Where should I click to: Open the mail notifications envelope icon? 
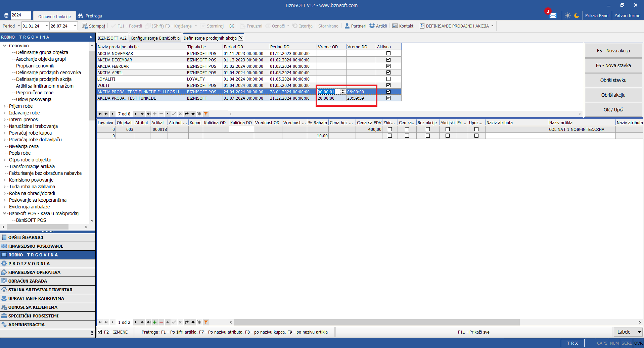click(x=553, y=15)
